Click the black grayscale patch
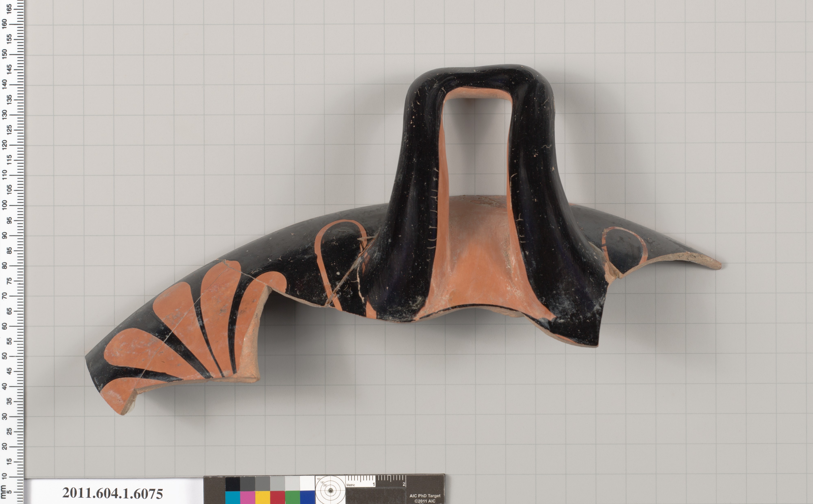 [x=233, y=484]
